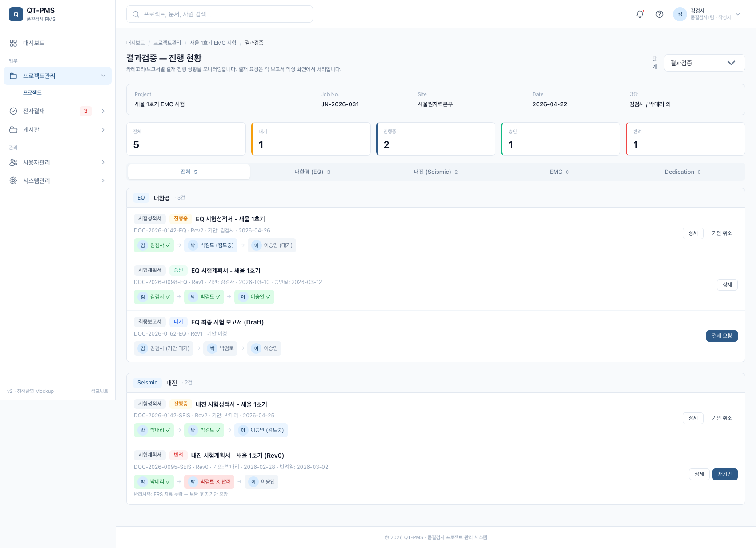
Task: Expand the 시스템관리 submenu chevron
Action: (x=103, y=181)
